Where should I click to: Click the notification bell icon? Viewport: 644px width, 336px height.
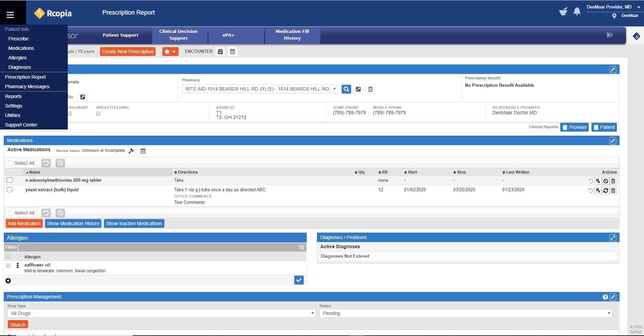pos(577,11)
